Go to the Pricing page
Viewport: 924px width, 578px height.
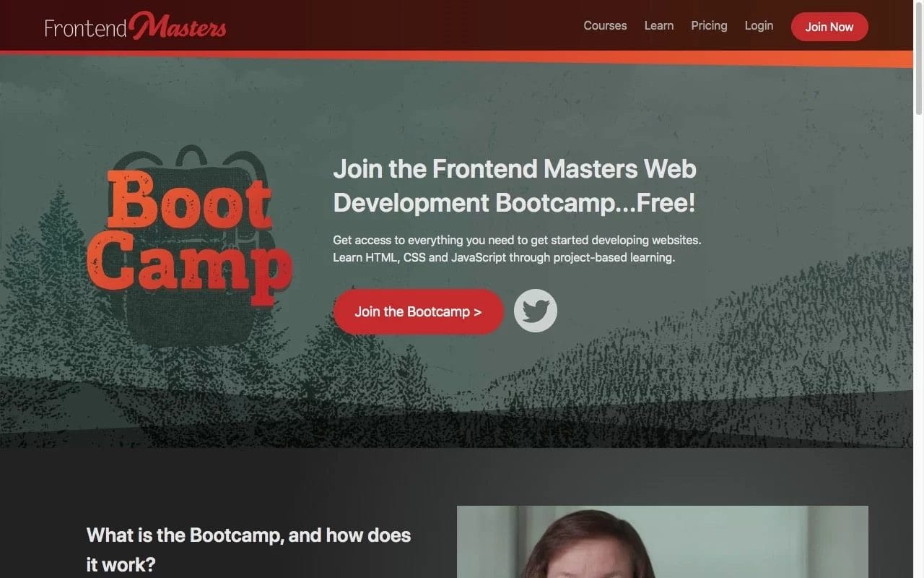click(709, 25)
